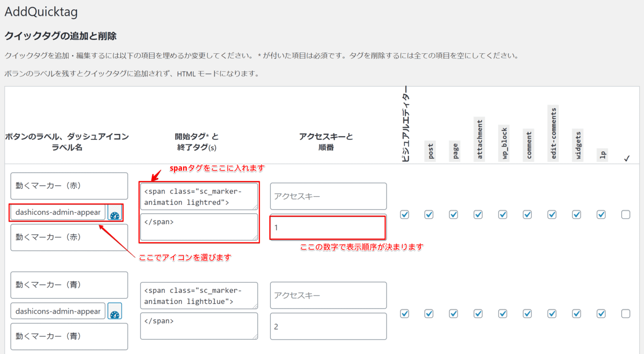
Task: Toggle the ビジュアルエディター checkbox for the red marker
Action: pyautogui.click(x=405, y=214)
